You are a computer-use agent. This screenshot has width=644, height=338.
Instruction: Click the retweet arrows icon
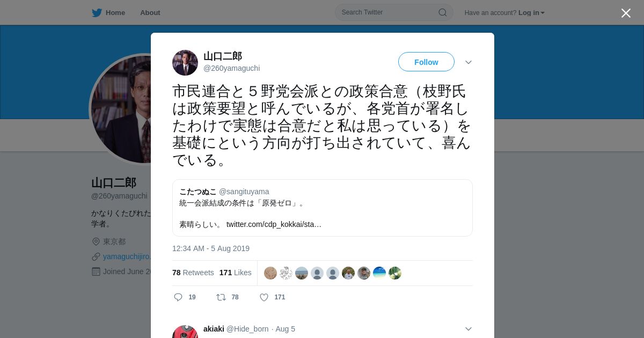tap(221, 297)
